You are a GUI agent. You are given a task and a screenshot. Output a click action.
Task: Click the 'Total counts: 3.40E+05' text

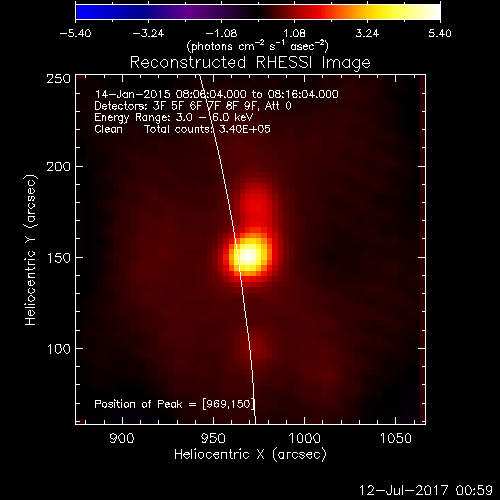[207, 129]
